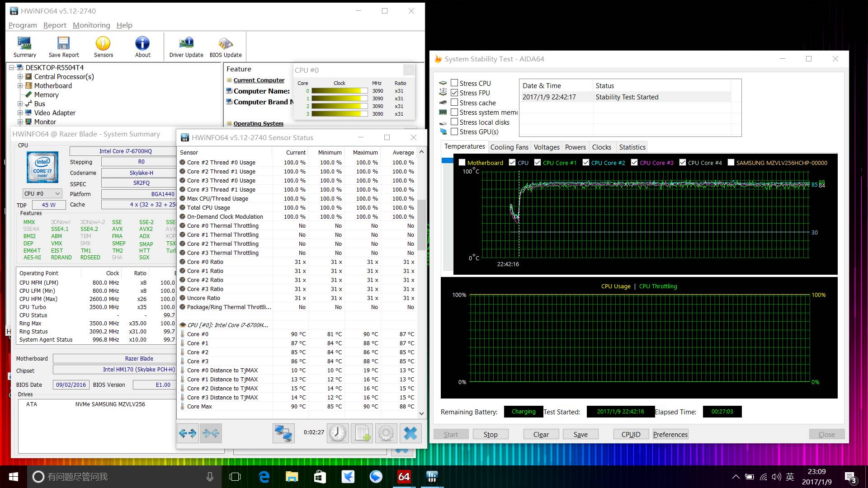Screen dimensions: 868x488
Task: Open the CPU #0 selector dropdown
Action: click(x=42, y=193)
